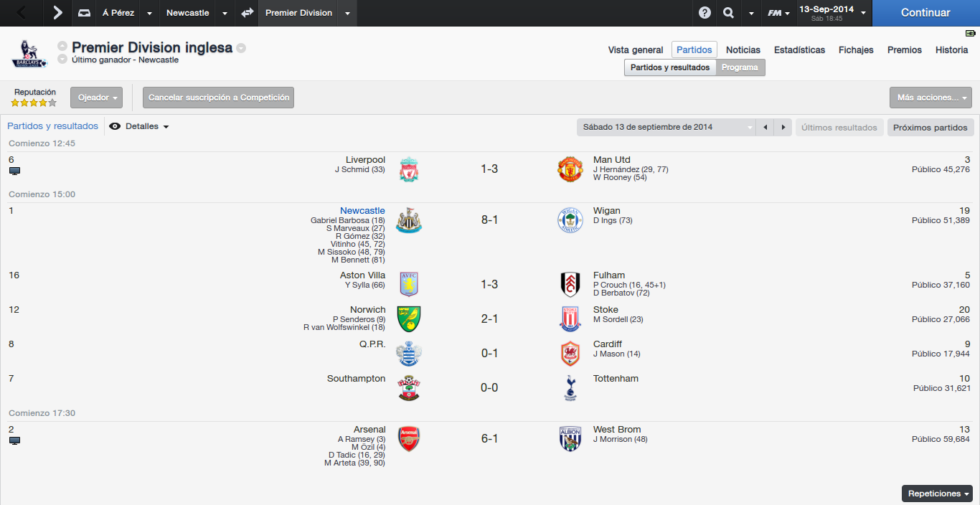Viewport: 980px width, 505px height.
Task: Open the Más acciones dropdown
Action: [930, 98]
